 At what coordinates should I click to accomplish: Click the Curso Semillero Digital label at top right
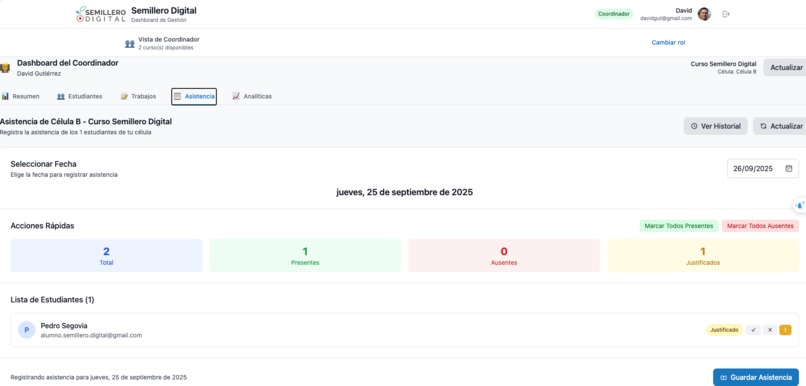[723, 64]
